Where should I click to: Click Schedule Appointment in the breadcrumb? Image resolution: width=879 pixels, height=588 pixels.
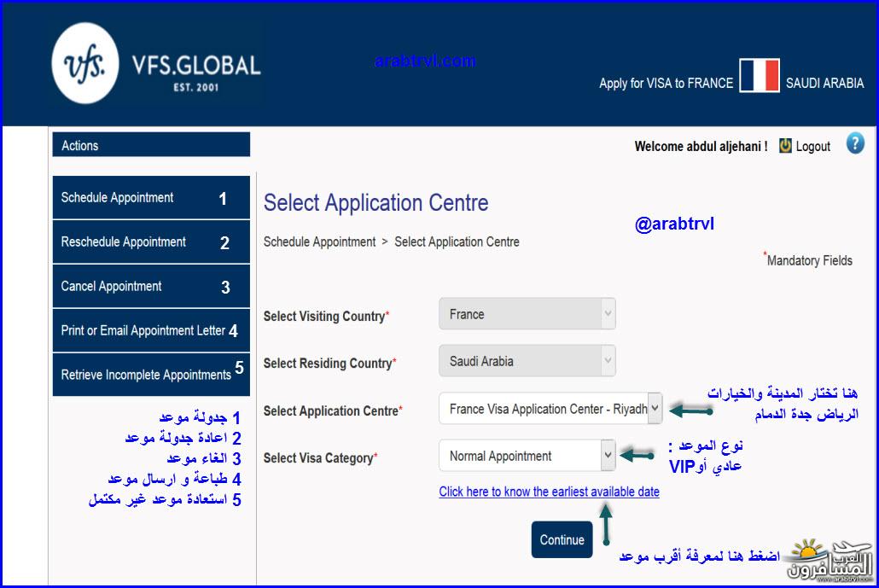(x=319, y=242)
